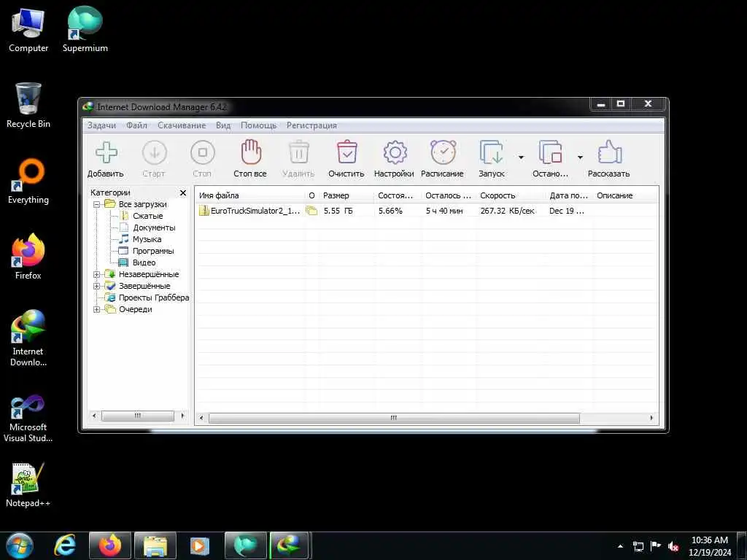
Task: Select the Очереди category
Action: pyautogui.click(x=135, y=309)
